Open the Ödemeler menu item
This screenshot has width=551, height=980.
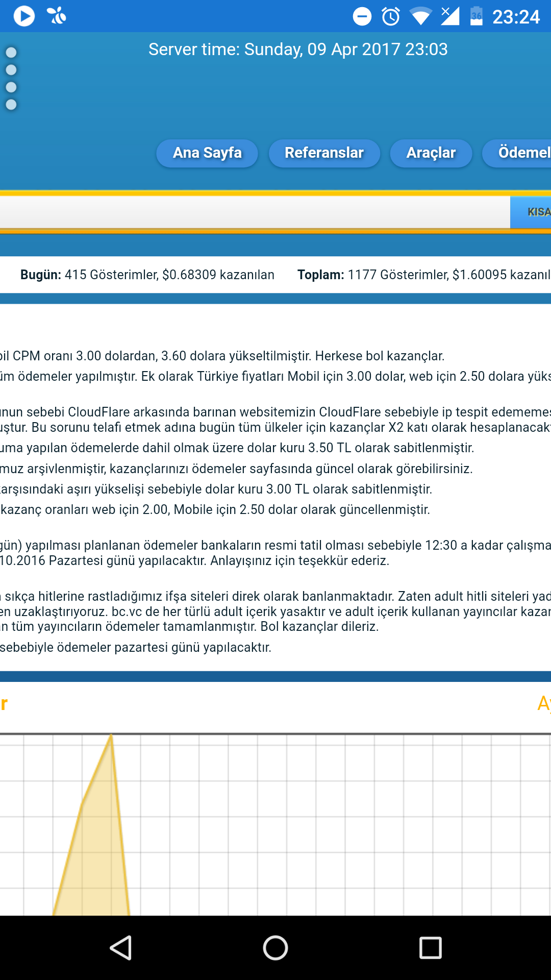[517, 153]
